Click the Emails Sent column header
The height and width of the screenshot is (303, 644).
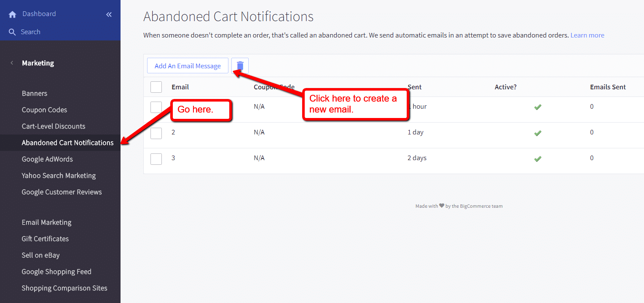tap(608, 87)
